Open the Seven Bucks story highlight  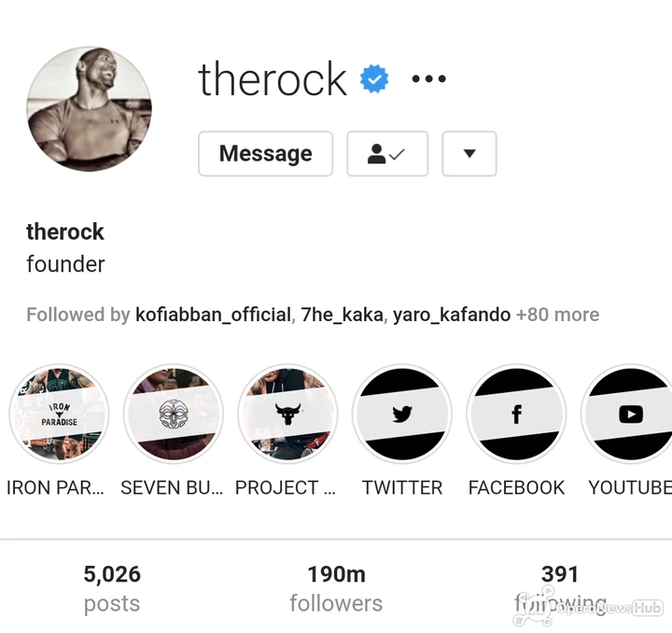click(x=174, y=414)
